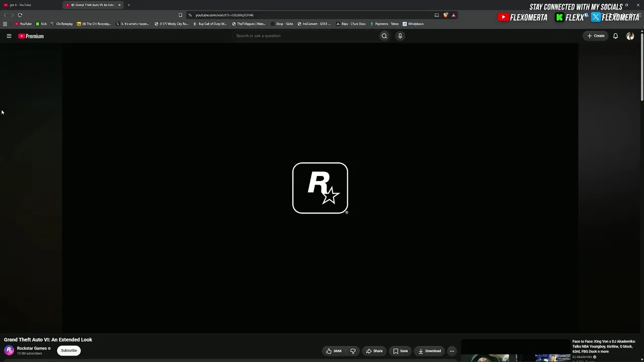This screenshot has height=362, width=644.
Task: Click the suggested video thumbnail in the sidebar
Action: click(515, 351)
